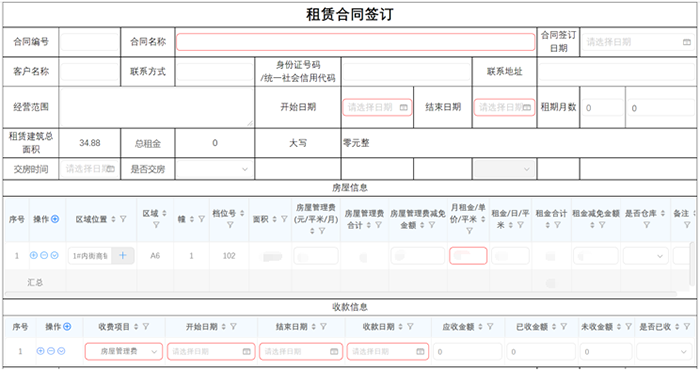The image size is (700, 370).
Task: Open the calendar icon in 合同签订日期 field
Action: point(687,42)
